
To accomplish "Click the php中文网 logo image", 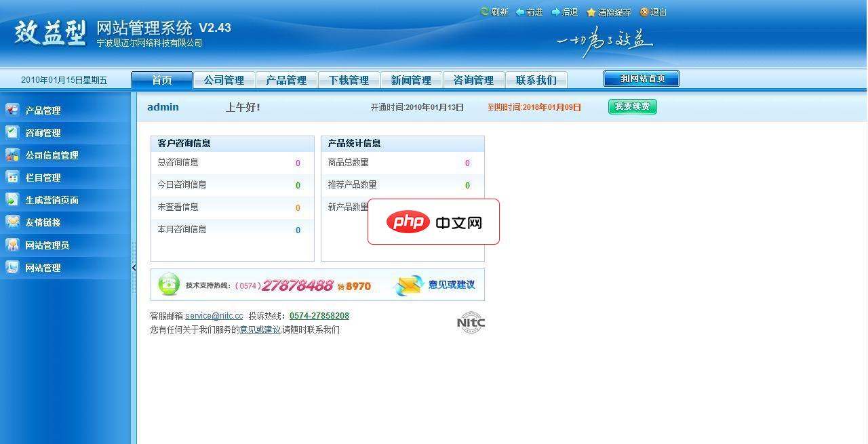I will pyautogui.click(x=433, y=222).
